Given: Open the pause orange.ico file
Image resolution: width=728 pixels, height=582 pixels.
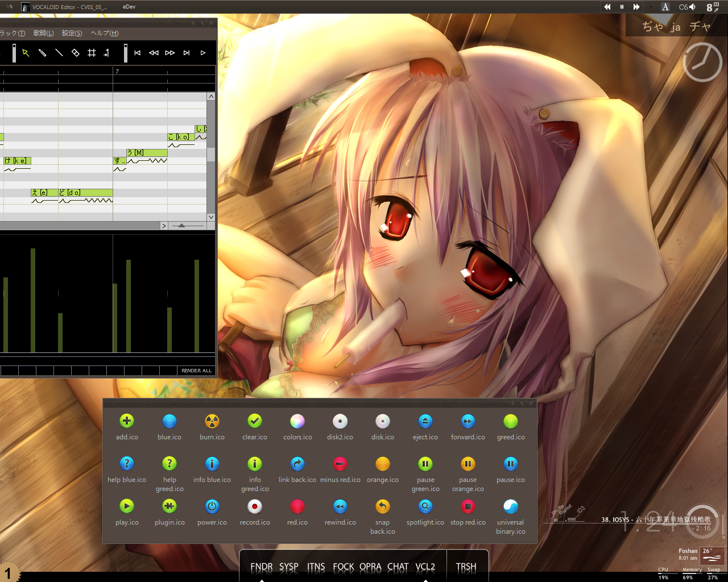Looking at the screenshot, I should [x=468, y=475].
